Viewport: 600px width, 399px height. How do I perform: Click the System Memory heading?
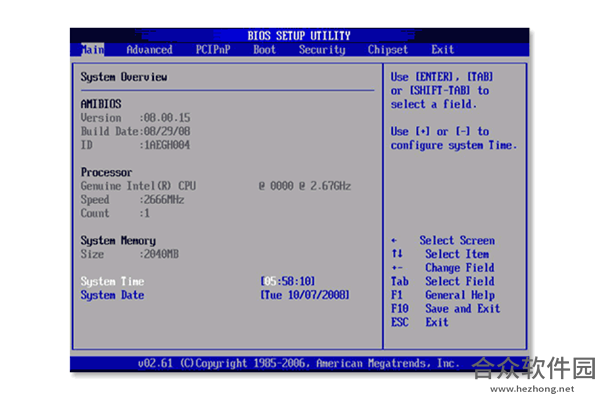[118, 241]
